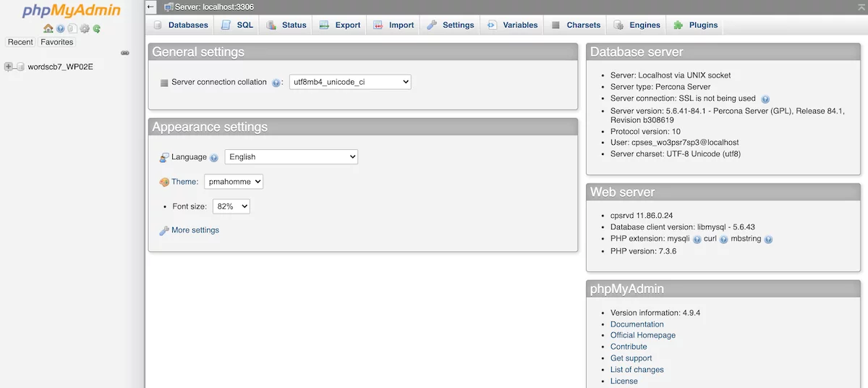
Task: Click help icon next to curl extension
Action: (x=723, y=240)
